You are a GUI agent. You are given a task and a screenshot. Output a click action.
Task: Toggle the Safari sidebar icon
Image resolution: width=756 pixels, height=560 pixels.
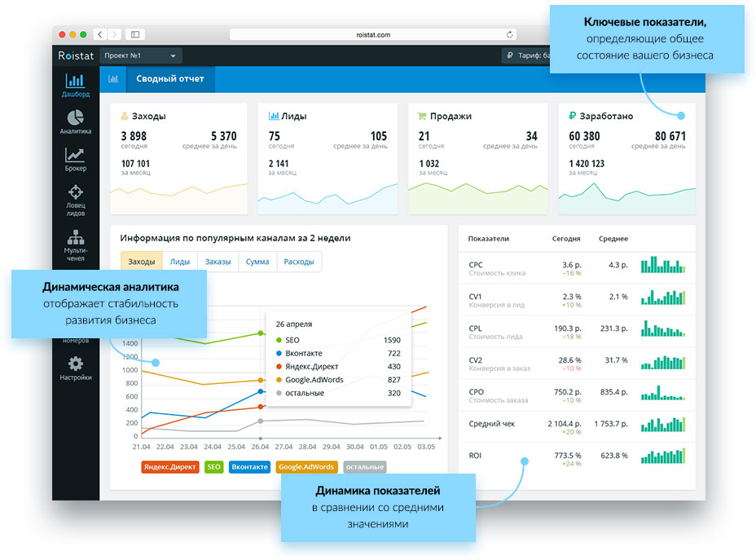tap(135, 34)
